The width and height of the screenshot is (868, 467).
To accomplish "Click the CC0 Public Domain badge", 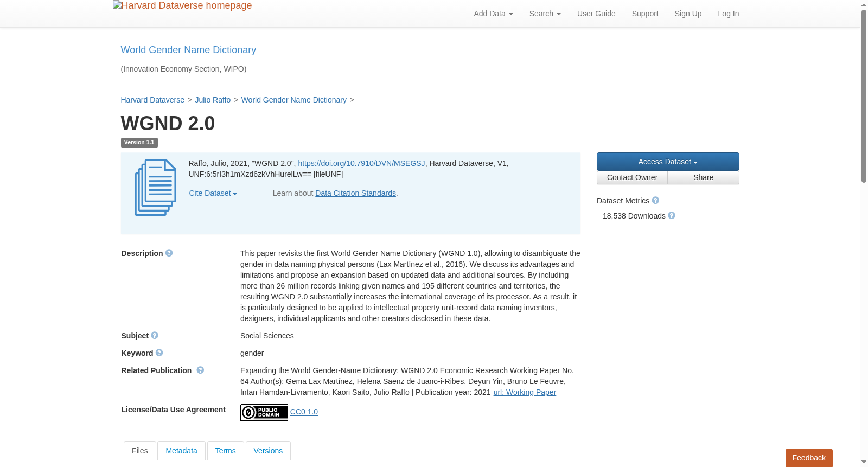I will pos(264,413).
